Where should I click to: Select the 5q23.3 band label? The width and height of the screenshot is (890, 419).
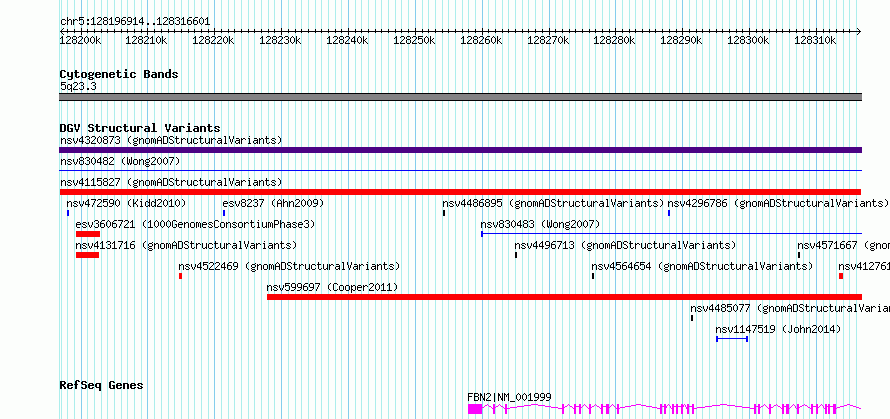click(x=77, y=87)
